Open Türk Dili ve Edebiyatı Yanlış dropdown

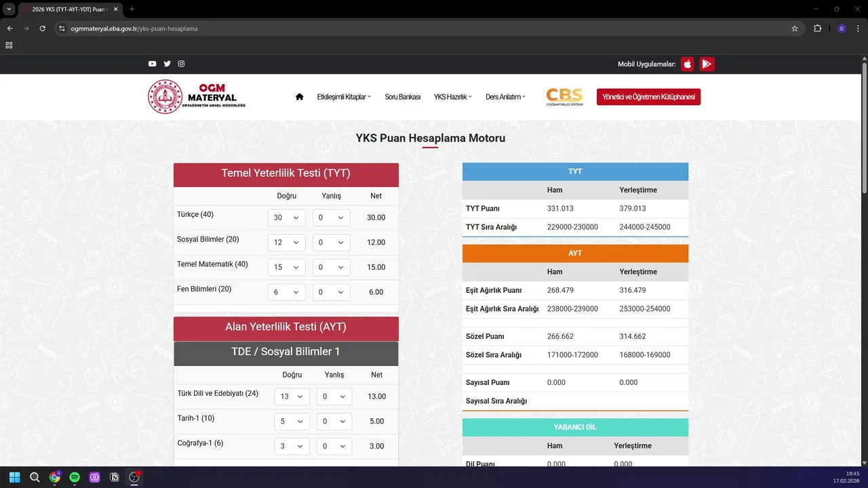click(335, 396)
